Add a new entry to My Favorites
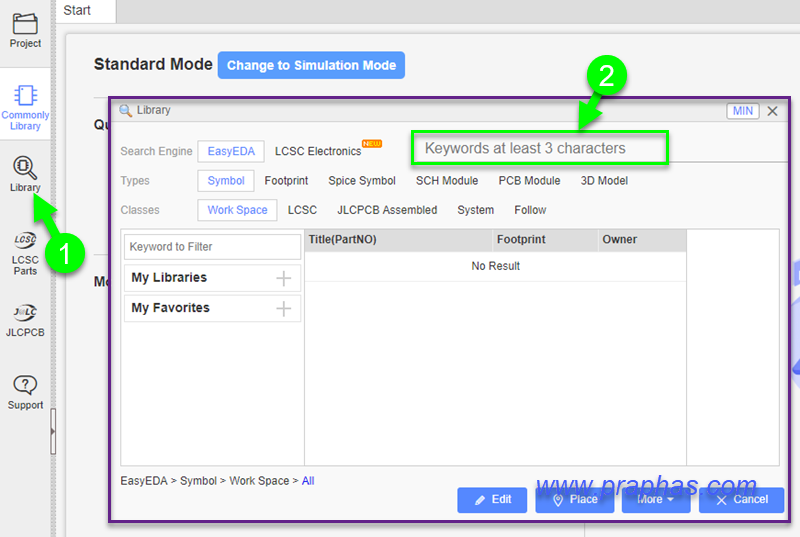This screenshot has height=537, width=800. [x=284, y=309]
